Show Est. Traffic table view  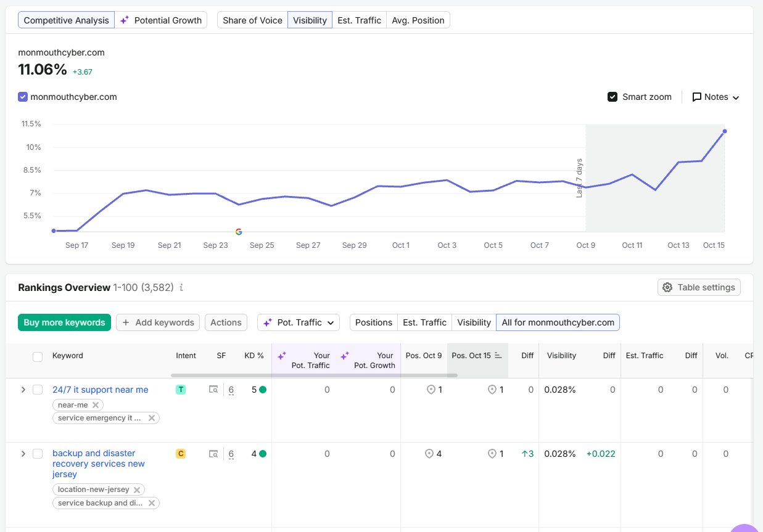point(424,322)
